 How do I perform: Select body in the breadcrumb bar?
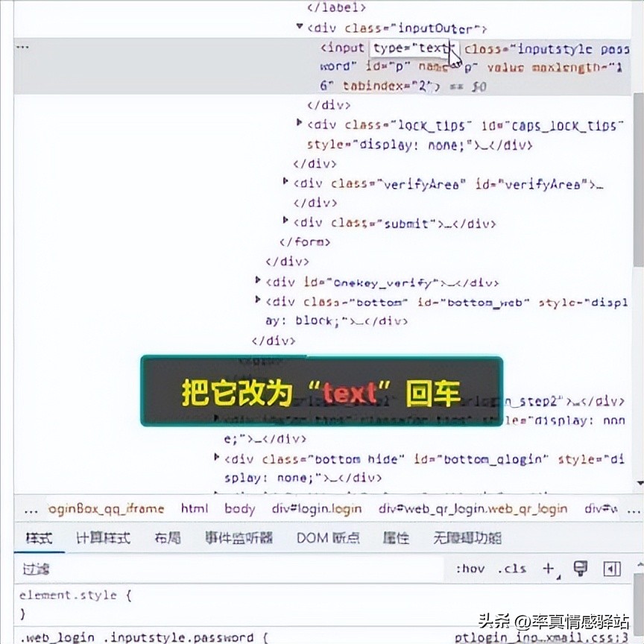click(239, 508)
